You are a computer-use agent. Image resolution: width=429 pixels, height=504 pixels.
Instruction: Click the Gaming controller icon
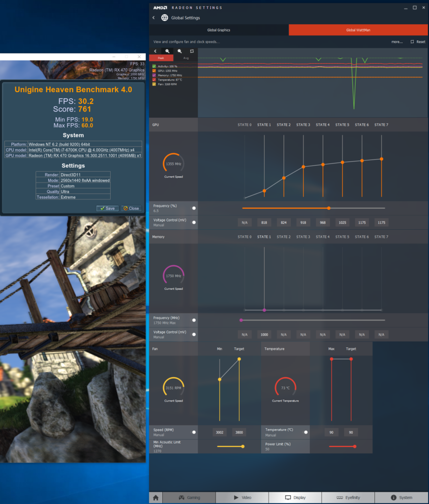click(182, 498)
